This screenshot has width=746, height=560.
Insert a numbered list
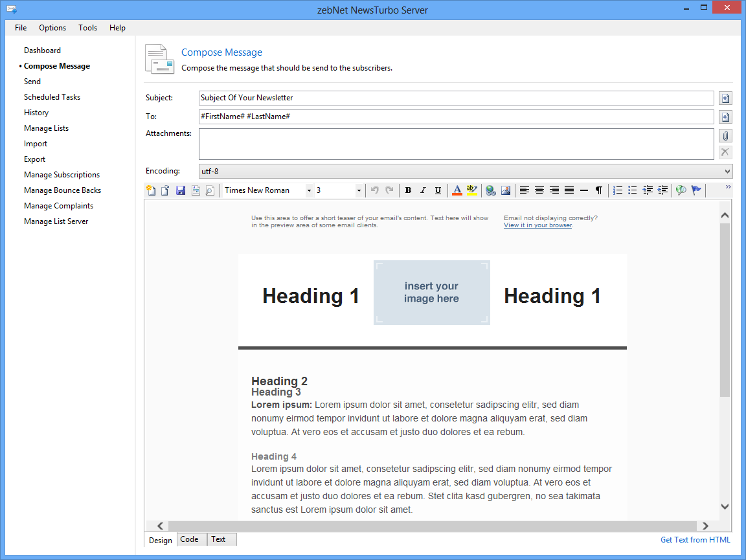pos(618,190)
